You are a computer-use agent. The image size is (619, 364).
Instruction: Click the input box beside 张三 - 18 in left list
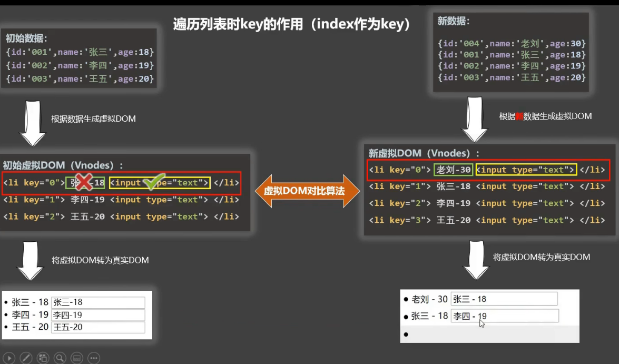(98, 302)
